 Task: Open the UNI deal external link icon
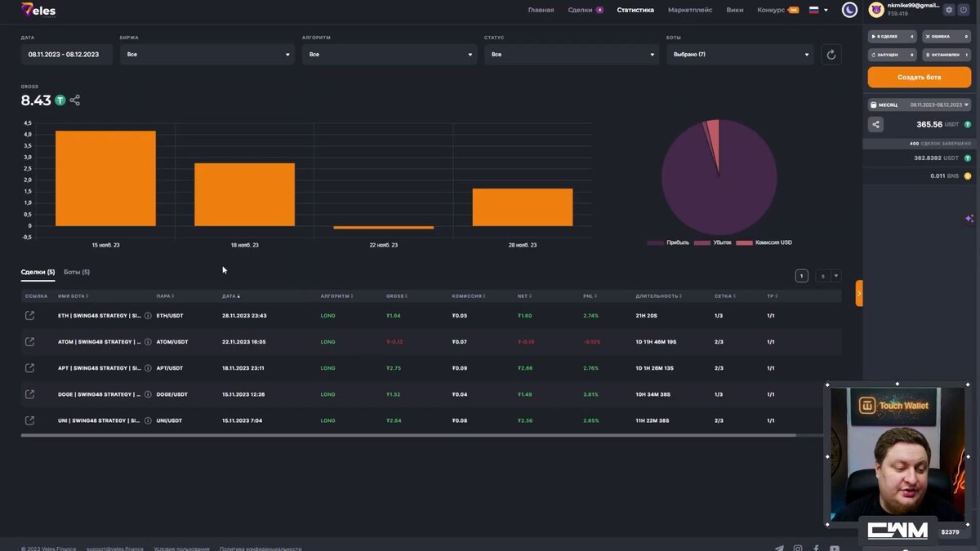(30, 420)
